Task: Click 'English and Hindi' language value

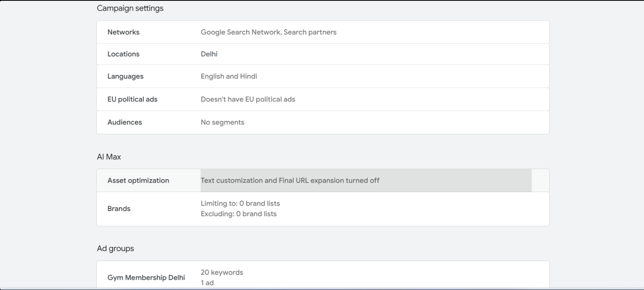Action: 229,77
